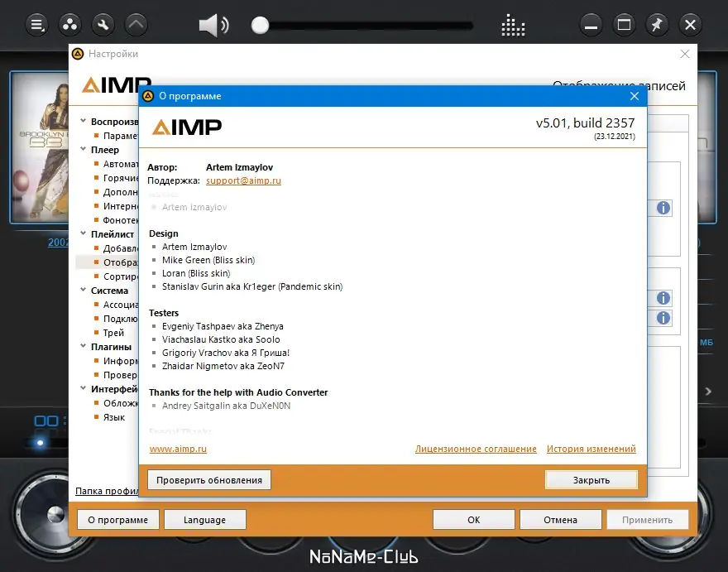Select Параметры item under Воспроизведение
The height and width of the screenshot is (572, 728).
pyautogui.click(x=120, y=136)
